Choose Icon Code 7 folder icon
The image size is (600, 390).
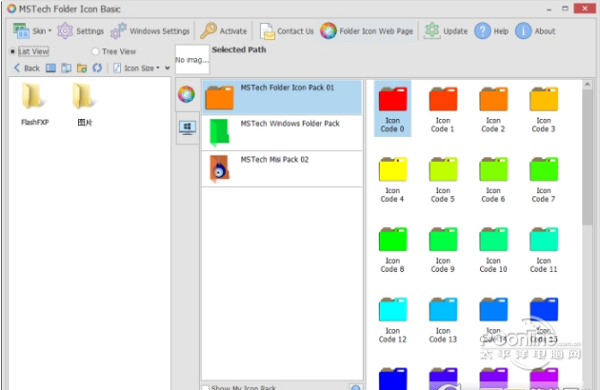pyautogui.click(x=544, y=179)
